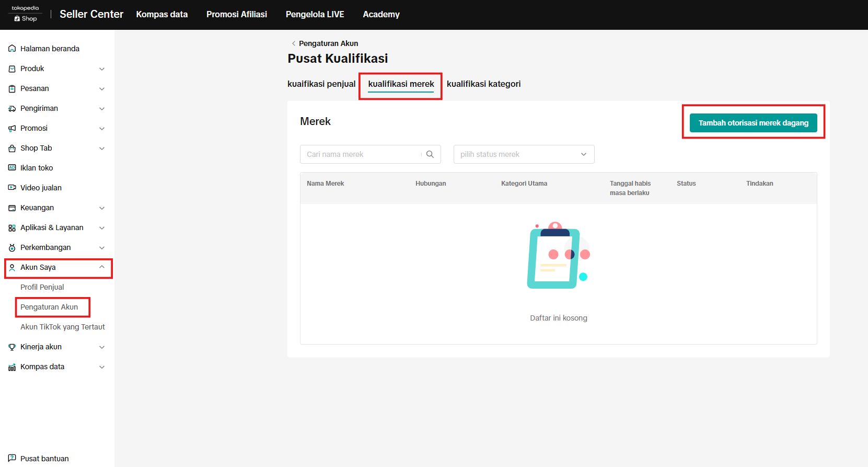Click the Video jualan camera icon
Viewport: 868px width, 467px height.
click(x=12, y=188)
